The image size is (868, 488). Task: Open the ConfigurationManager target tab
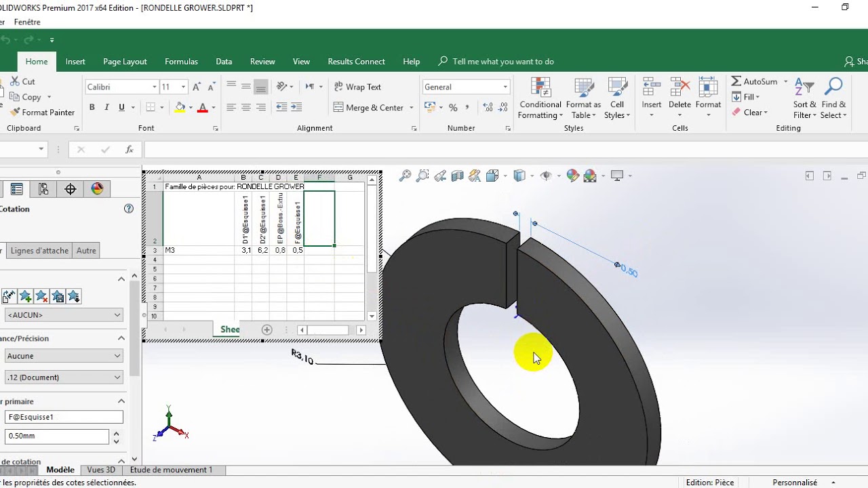point(71,189)
